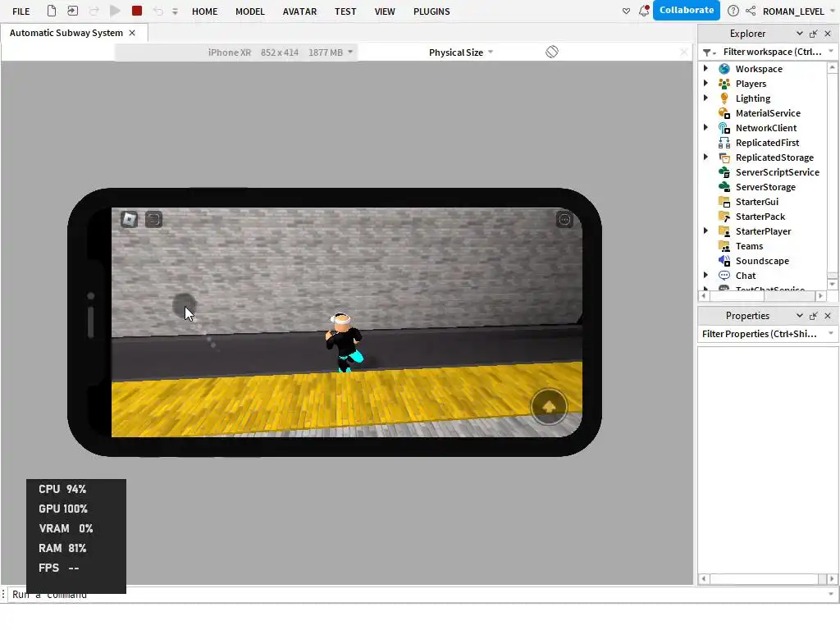Select the MaterialService icon
Viewport: 840px width, 630px height.
coord(724,113)
